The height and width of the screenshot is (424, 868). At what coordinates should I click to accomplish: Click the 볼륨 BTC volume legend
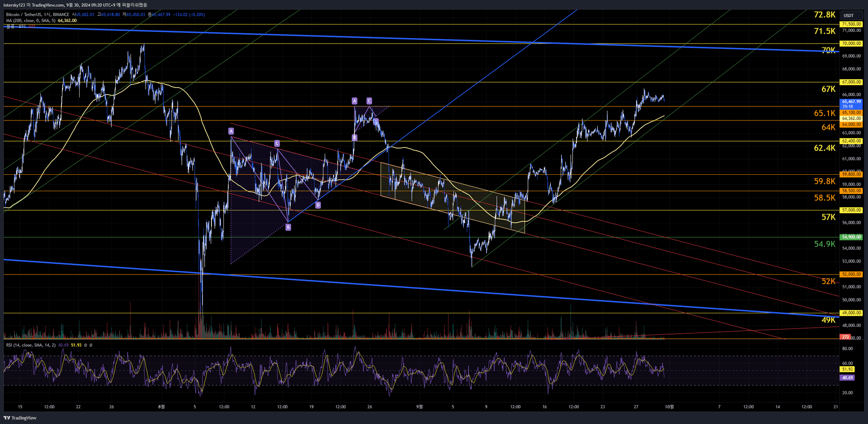[16, 26]
